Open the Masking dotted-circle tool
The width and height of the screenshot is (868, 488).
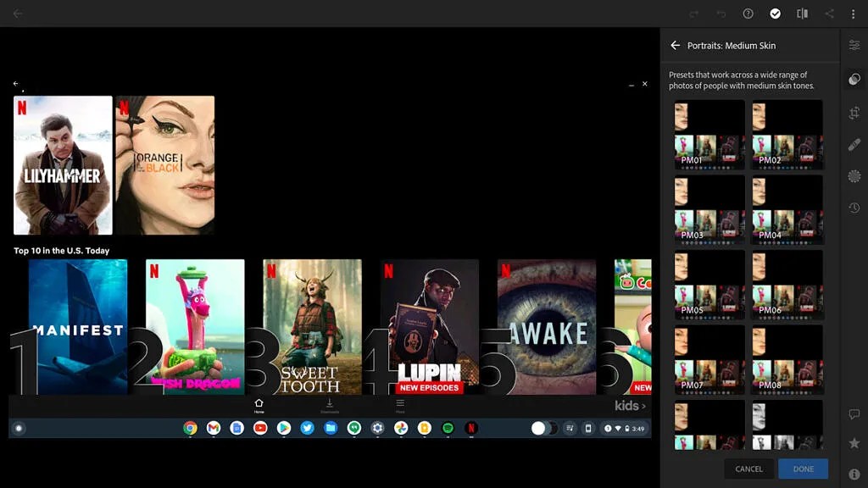(x=854, y=176)
